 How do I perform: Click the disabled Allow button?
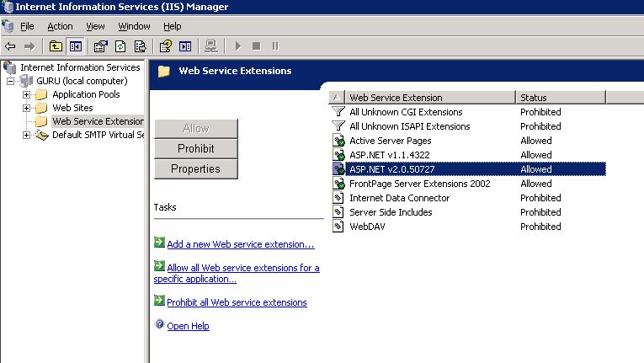pyautogui.click(x=196, y=129)
